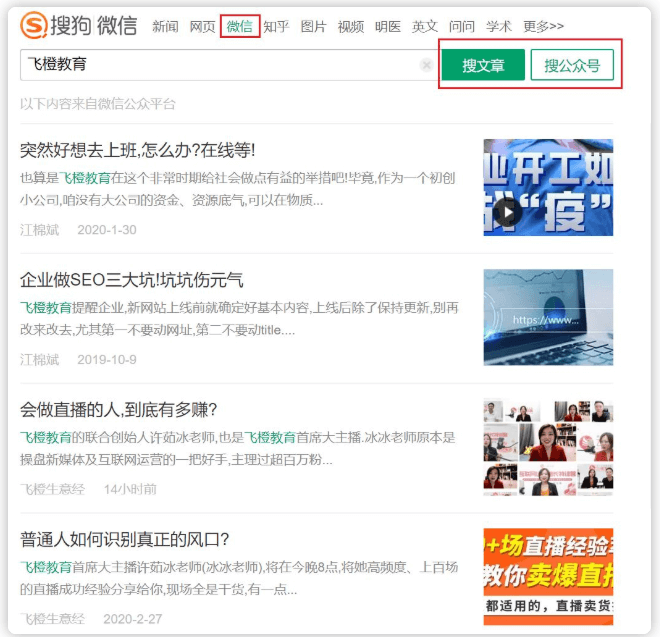The image size is (660, 637).
Task: Click account 飞橙生意经 posted 14小时前
Action: (x=53, y=489)
